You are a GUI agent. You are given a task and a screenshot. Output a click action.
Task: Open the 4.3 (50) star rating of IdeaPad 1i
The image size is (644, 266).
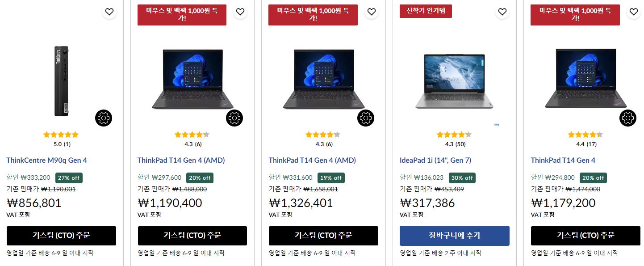[455, 139]
